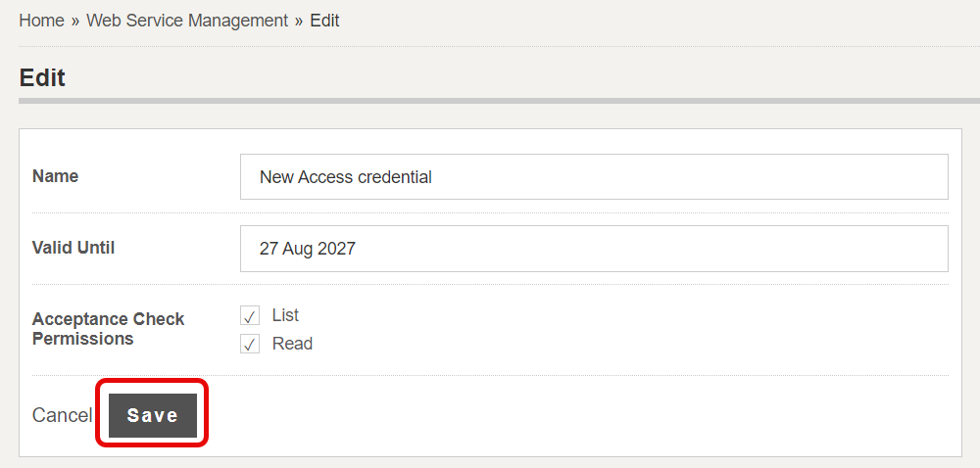The image size is (980, 468).
Task: Open Web Service Management breadcrumb
Action: coord(187,21)
